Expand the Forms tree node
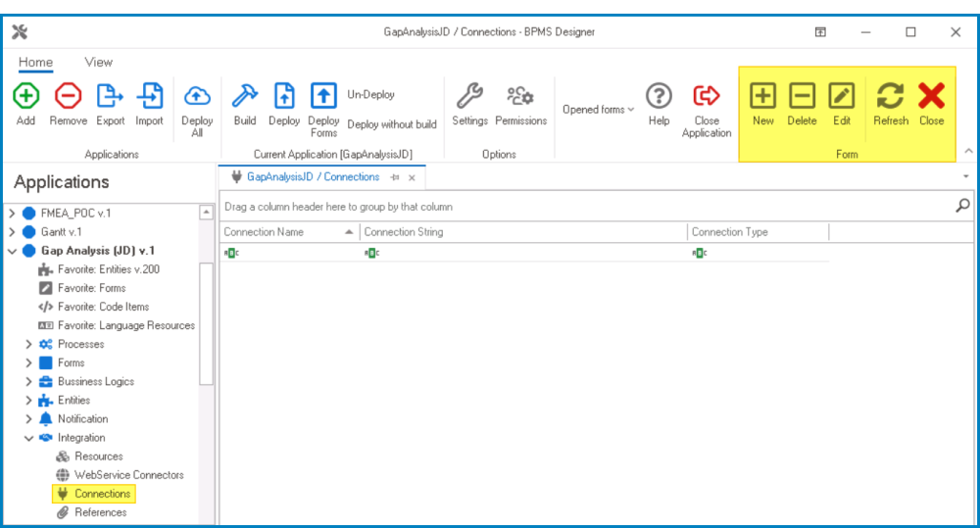The height and width of the screenshot is (528, 980). (x=28, y=363)
